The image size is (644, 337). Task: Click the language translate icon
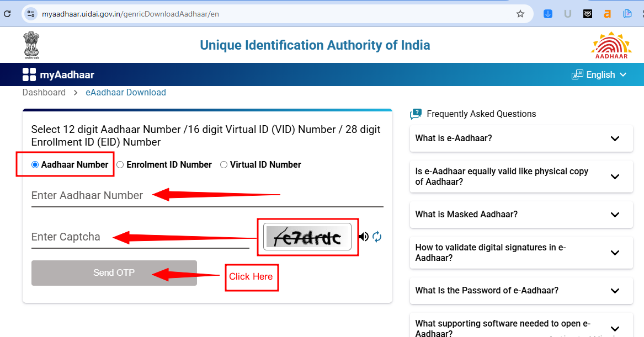click(577, 74)
